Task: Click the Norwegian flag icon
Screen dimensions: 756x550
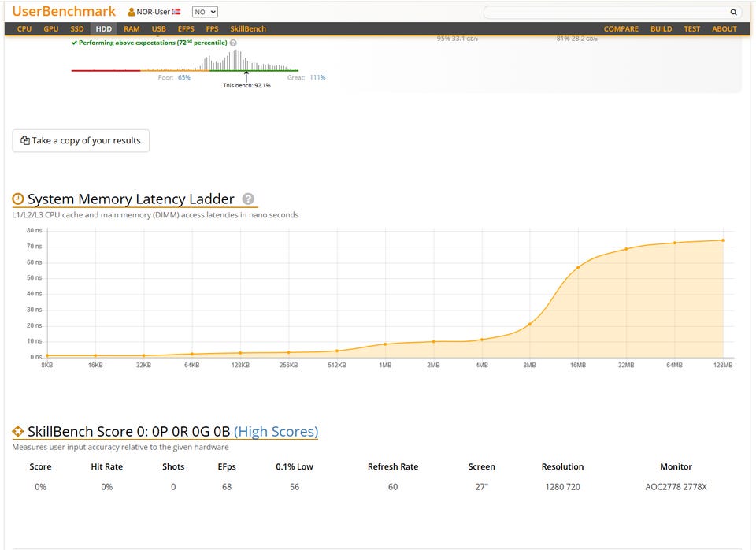Action: click(x=176, y=12)
